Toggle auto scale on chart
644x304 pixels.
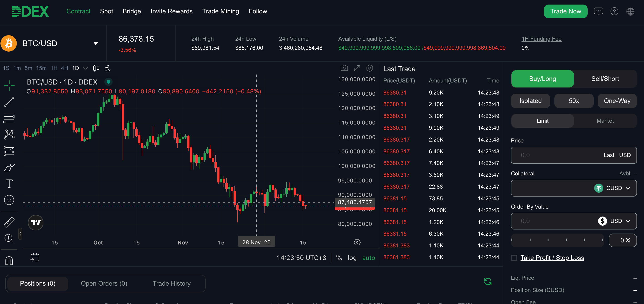[369, 258]
